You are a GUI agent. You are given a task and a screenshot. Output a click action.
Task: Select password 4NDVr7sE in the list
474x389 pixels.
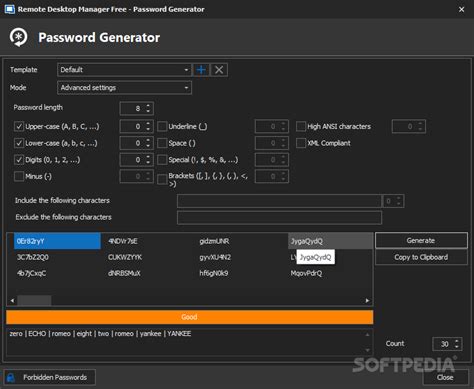tap(123, 241)
